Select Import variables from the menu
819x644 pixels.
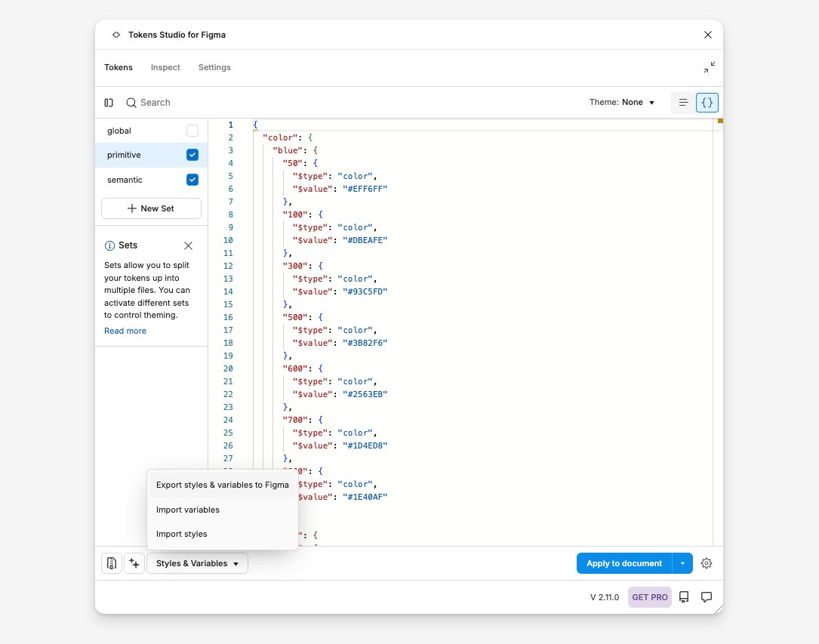pos(187,510)
